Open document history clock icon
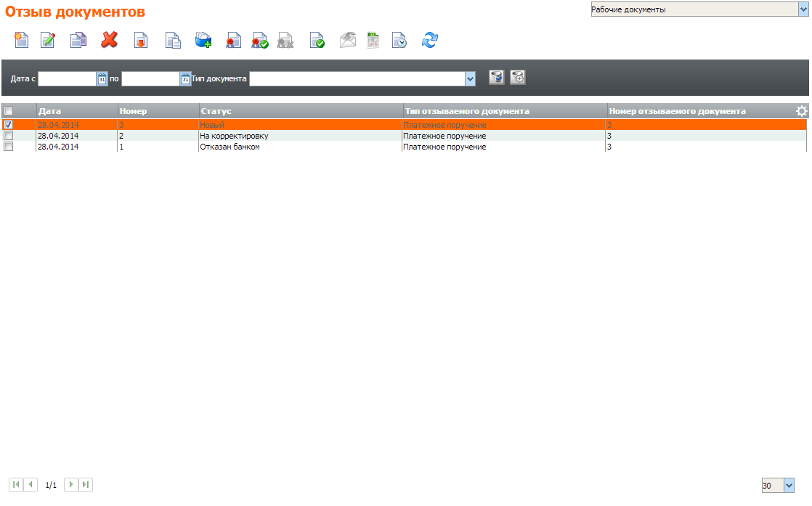 pyautogui.click(x=399, y=40)
